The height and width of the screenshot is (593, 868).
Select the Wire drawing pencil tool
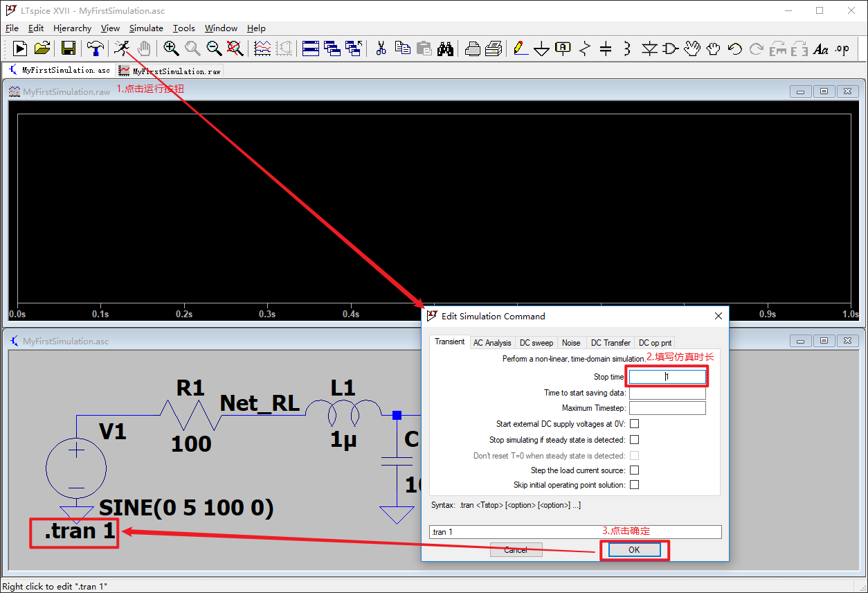click(520, 48)
